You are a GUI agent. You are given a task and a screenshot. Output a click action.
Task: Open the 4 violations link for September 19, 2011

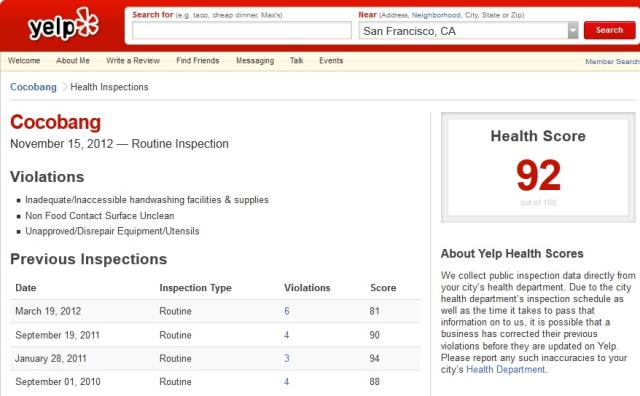coord(287,335)
